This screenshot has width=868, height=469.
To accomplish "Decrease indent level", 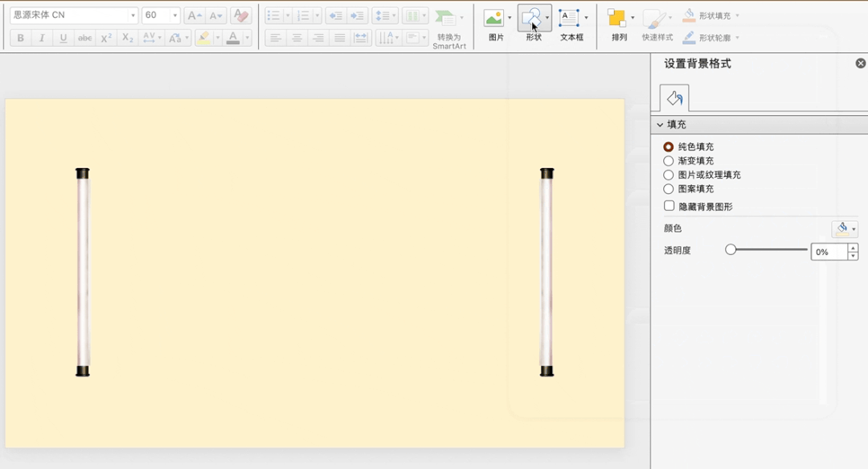I will coord(335,15).
